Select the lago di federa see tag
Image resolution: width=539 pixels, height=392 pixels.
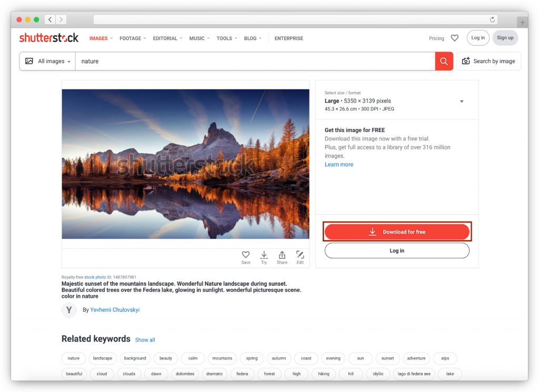pyautogui.click(x=414, y=374)
